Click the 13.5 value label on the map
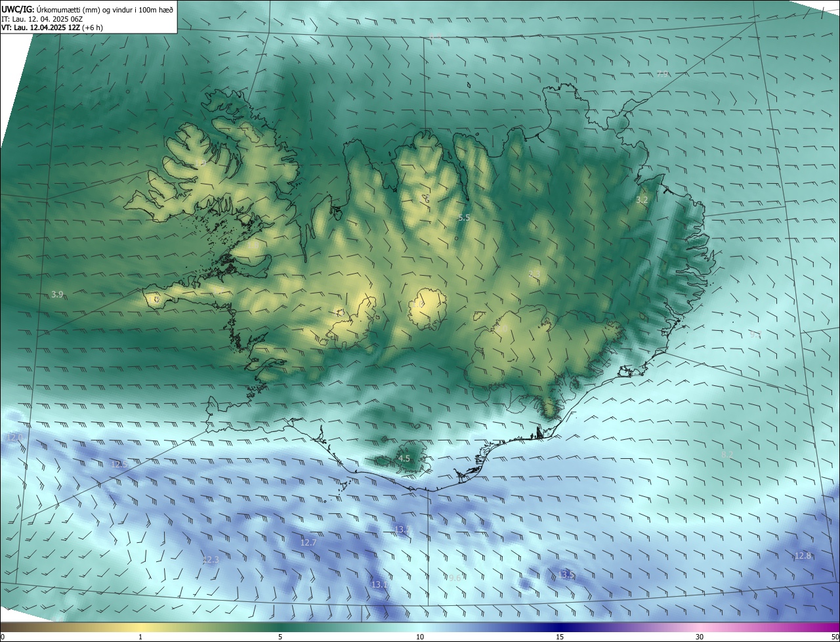This screenshot has height=642, width=840. (566, 575)
